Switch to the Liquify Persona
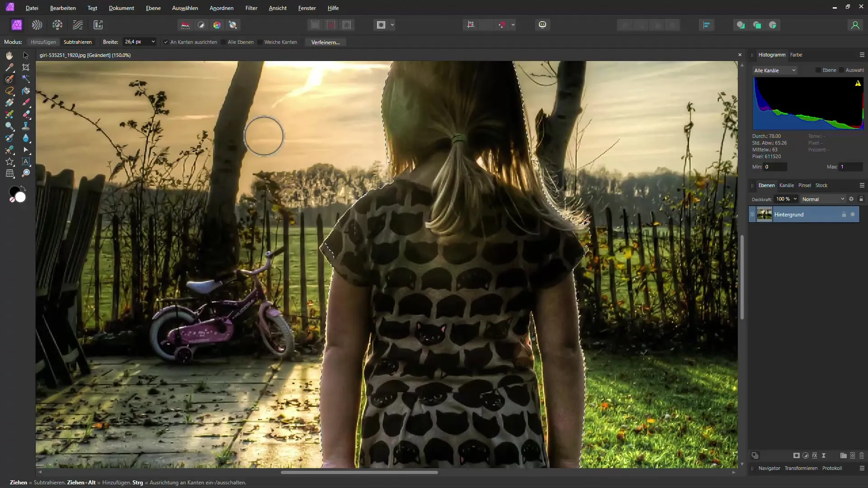868x488 pixels. pyautogui.click(x=37, y=25)
